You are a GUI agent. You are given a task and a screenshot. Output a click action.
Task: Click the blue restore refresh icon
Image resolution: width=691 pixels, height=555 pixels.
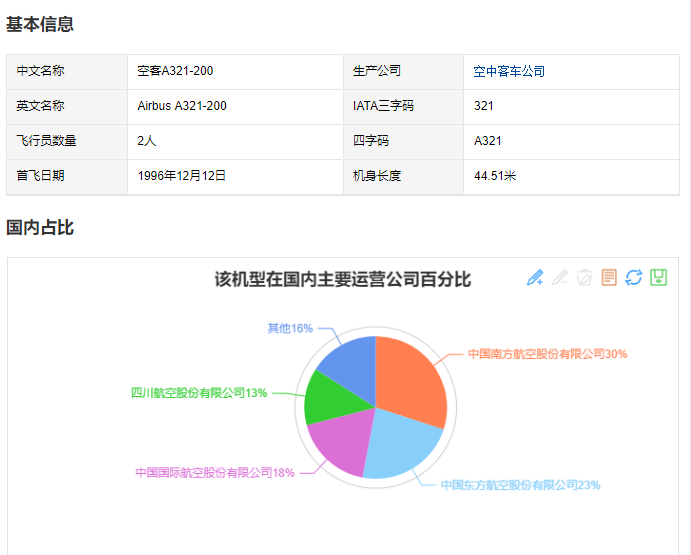point(634,278)
